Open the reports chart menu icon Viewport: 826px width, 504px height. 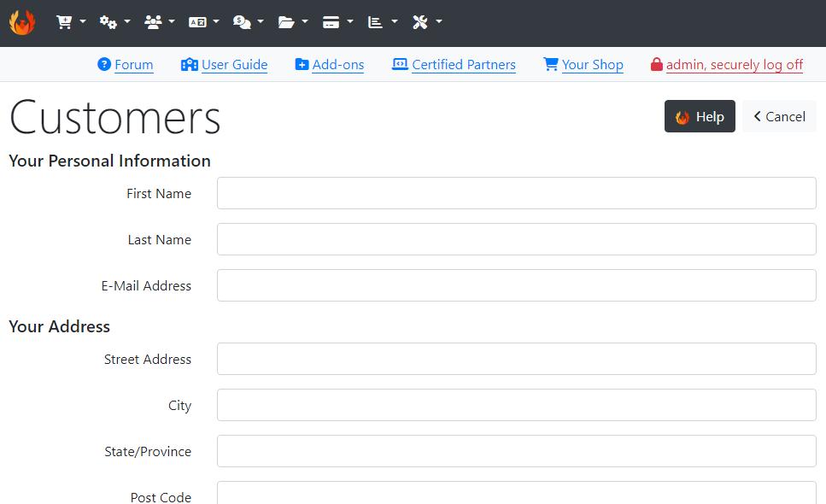375,22
